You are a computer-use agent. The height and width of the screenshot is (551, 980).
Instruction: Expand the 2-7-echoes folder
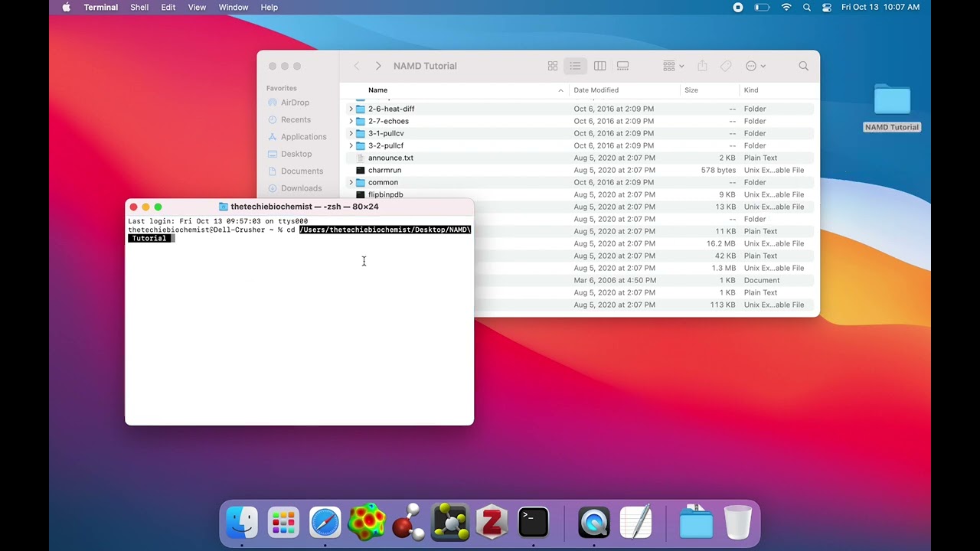(x=351, y=121)
